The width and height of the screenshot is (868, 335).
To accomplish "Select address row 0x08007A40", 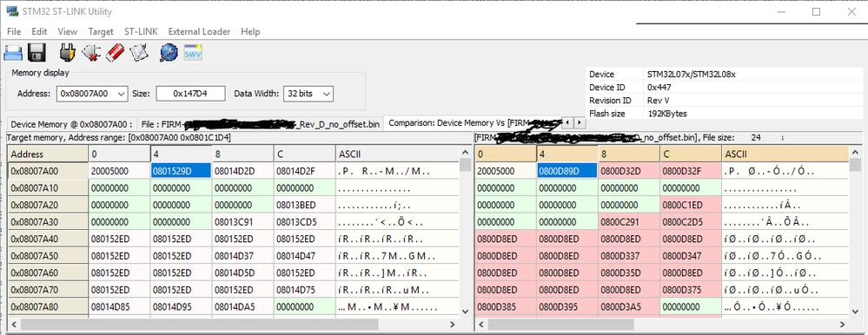I will [x=48, y=240].
